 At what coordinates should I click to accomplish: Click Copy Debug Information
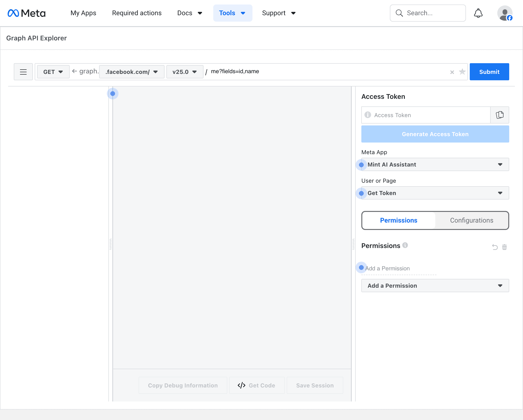(x=183, y=385)
